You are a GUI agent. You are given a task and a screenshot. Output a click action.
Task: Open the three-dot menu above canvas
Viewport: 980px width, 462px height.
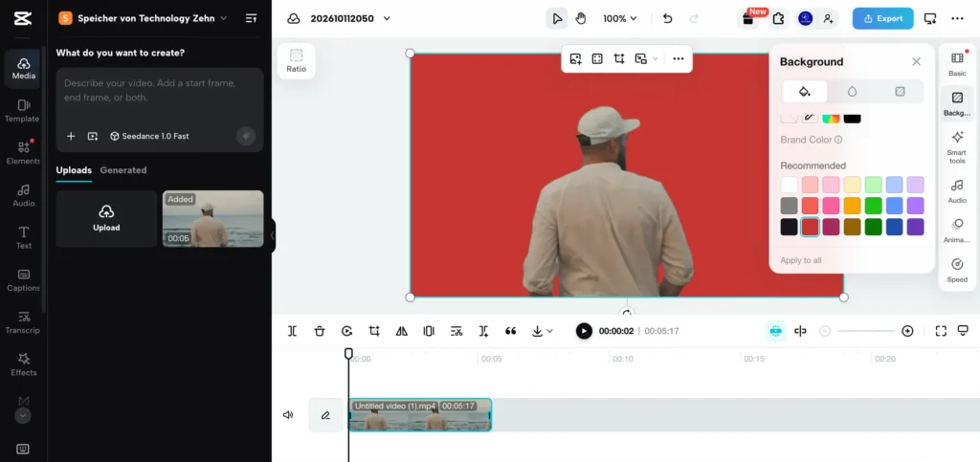click(x=679, y=58)
